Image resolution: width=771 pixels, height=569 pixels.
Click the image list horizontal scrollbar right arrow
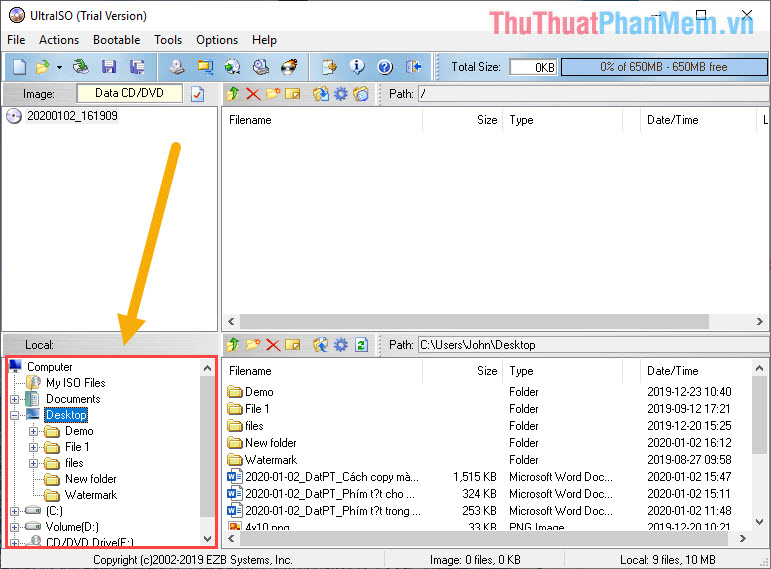point(760,322)
